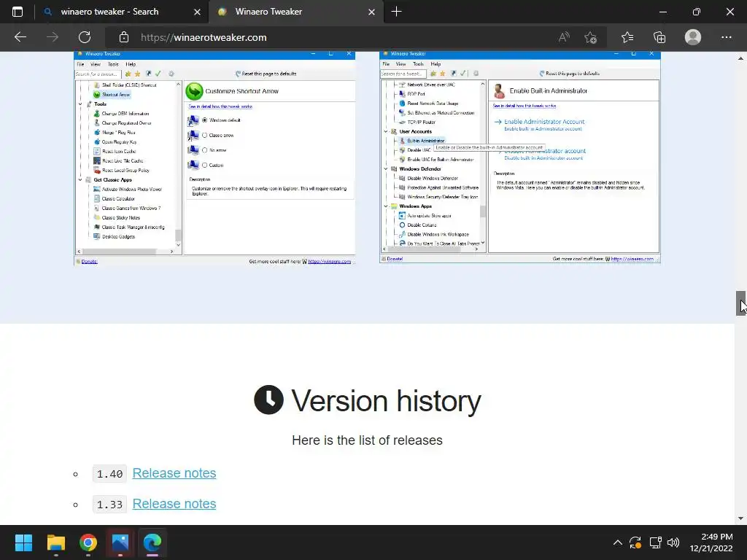Click Donate link in left screenshot

coord(89,262)
